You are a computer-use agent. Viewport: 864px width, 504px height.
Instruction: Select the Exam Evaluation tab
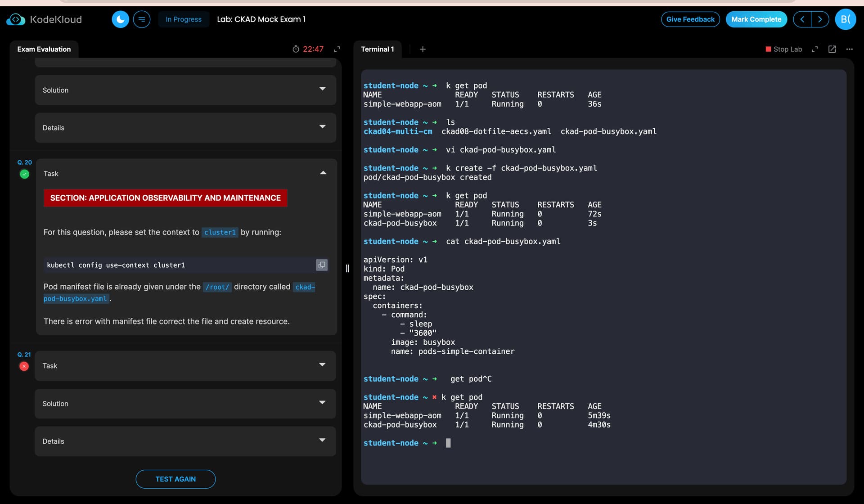(x=44, y=49)
